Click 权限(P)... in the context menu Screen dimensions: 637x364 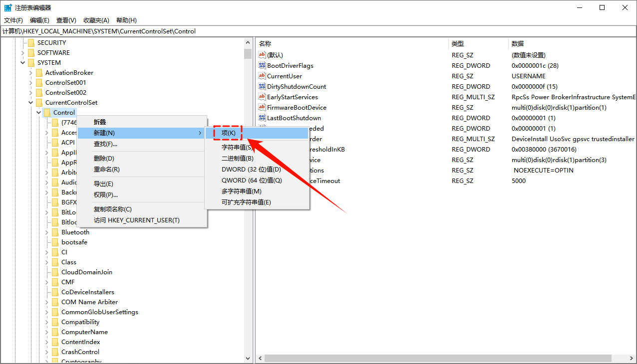point(106,195)
